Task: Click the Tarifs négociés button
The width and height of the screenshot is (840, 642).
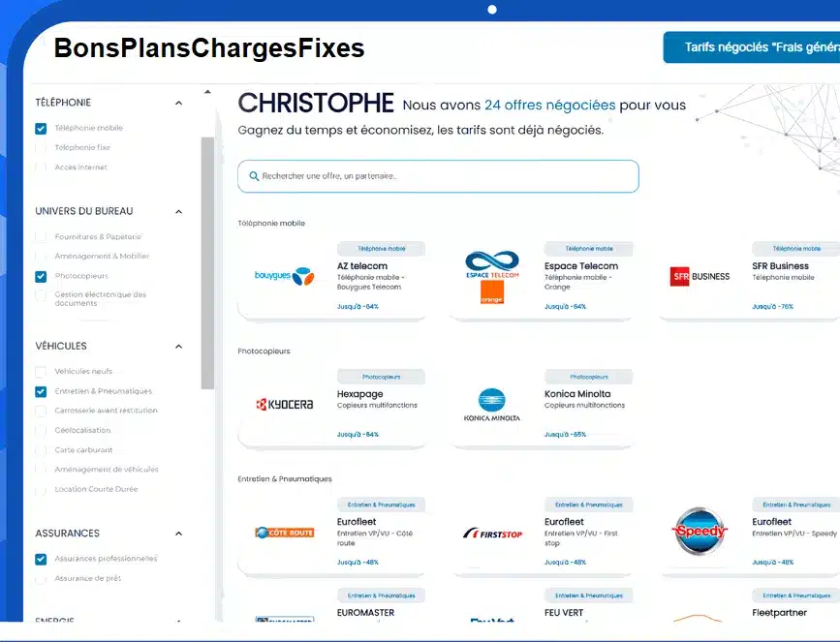Action: pos(751,47)
